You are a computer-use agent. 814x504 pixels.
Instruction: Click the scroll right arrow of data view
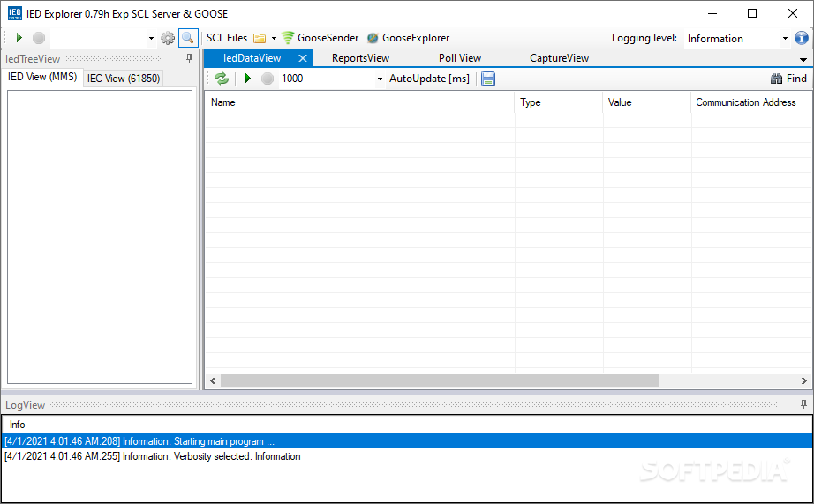click(x=804, y=381)
